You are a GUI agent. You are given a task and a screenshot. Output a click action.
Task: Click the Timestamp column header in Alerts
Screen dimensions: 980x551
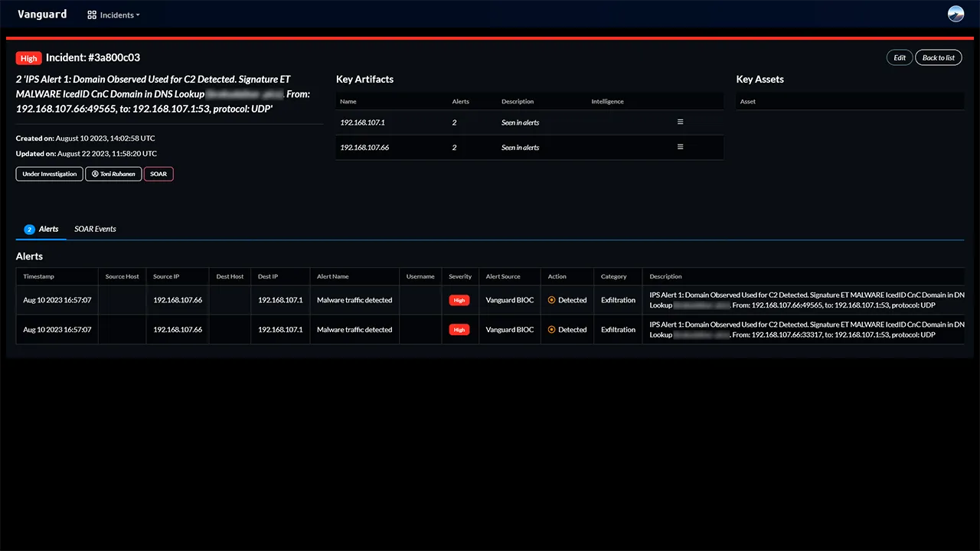tap(39, 276)
